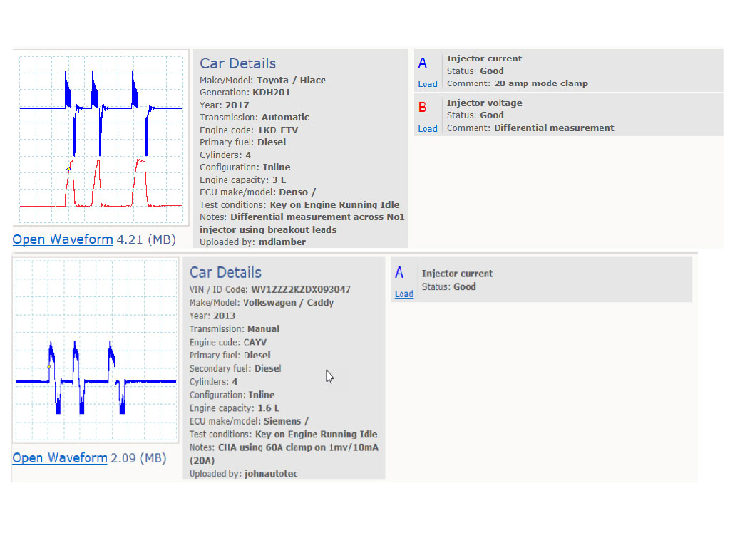Image resolution: width=730 pixels, height=560 pixels.
Task: Open the Toyota Hiace waveform link
Action: point(63,239)
